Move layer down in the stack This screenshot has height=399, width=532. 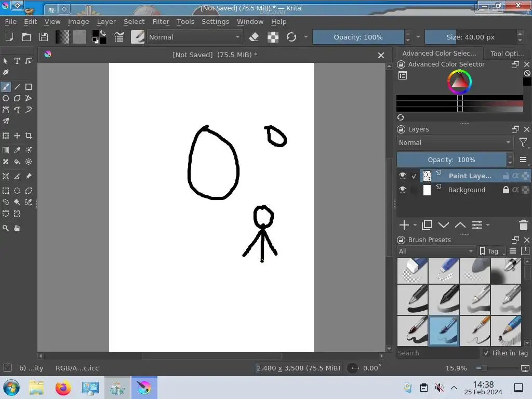point(444,225)
